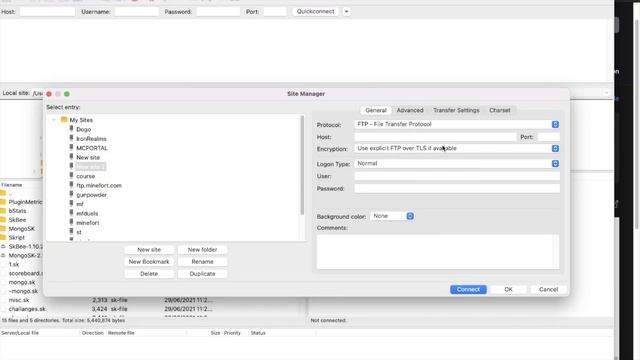Screen dimensions: 640x360
Task: Click the Skript folder icon in the file list
Action: click(x=3, y=237)
